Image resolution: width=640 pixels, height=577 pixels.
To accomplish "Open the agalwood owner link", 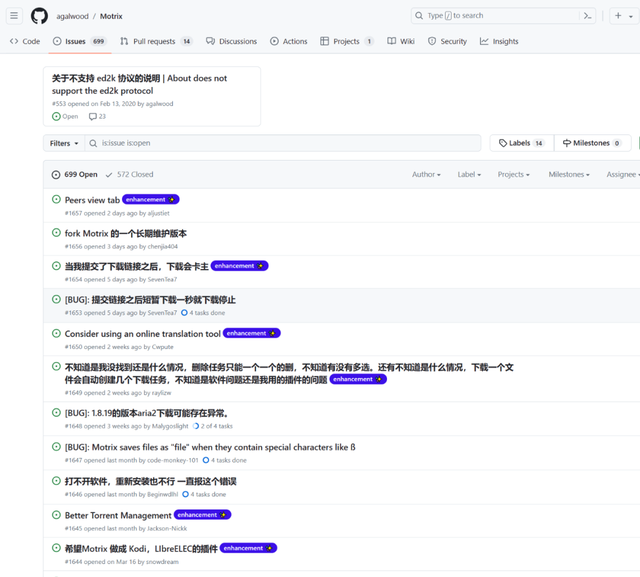I will click(x=72, y=16).
